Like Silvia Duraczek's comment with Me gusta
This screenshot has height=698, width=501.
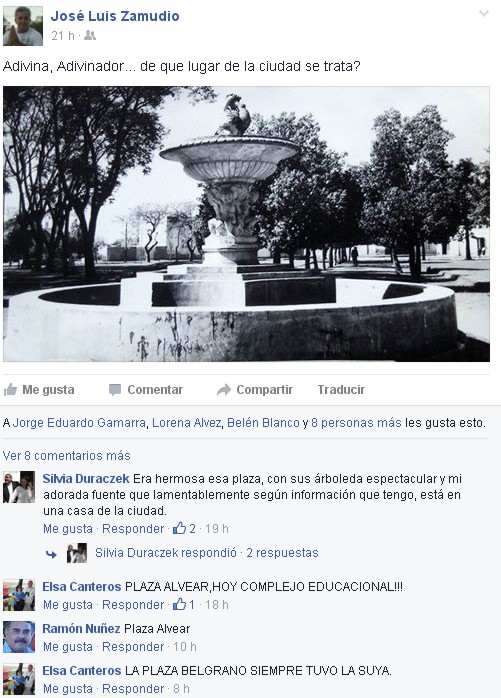point(68,528)
